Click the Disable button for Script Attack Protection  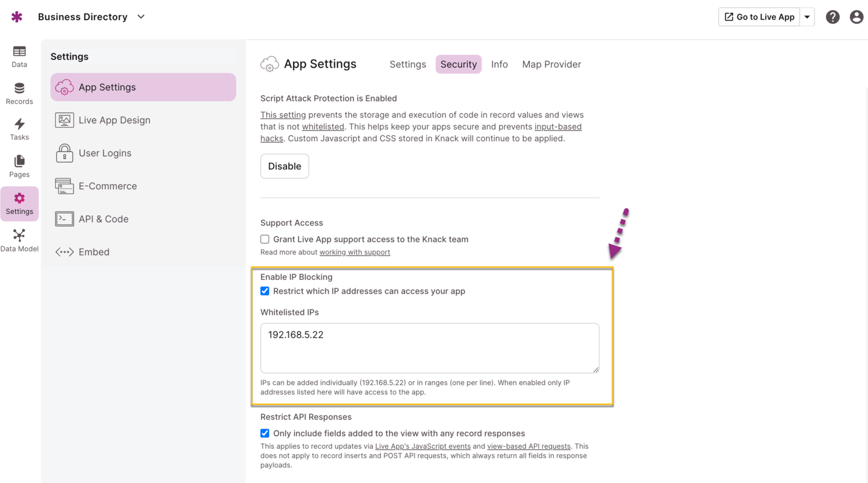[x=284, y=166]
